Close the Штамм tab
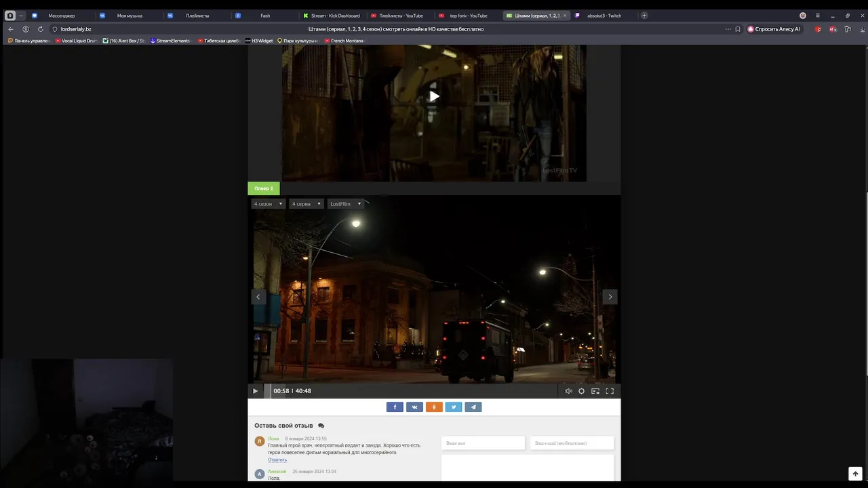 pos(565,16)
